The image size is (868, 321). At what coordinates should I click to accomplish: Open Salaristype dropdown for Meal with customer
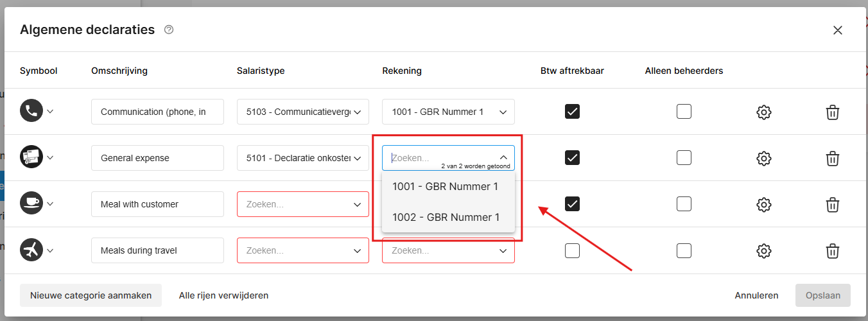303,204
